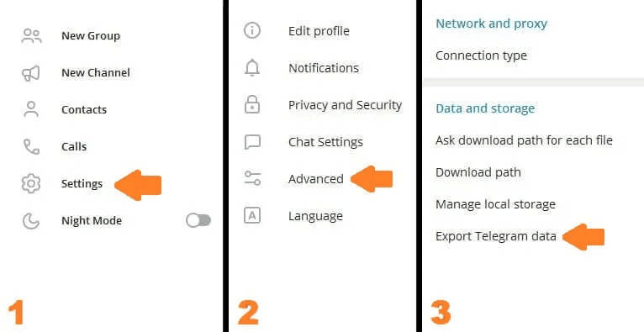This screenshot has height=332, width=644.
Task: Click the Advanced sliders icon
Action: click(x=252, y=178)
